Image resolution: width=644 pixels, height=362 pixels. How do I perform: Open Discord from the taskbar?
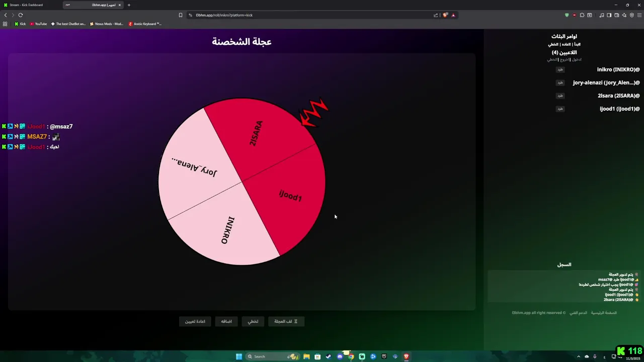340,356
